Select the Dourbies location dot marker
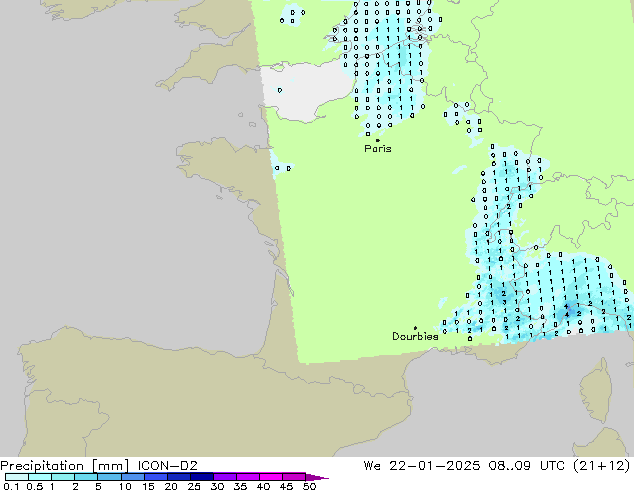634x490 pixels. click(x=415, y=328)
